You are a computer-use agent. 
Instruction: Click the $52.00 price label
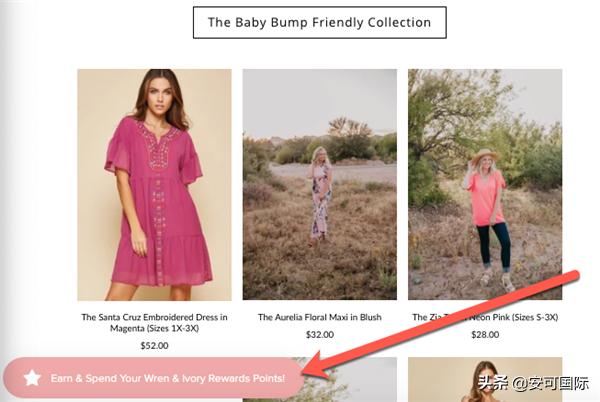[154, 345]
